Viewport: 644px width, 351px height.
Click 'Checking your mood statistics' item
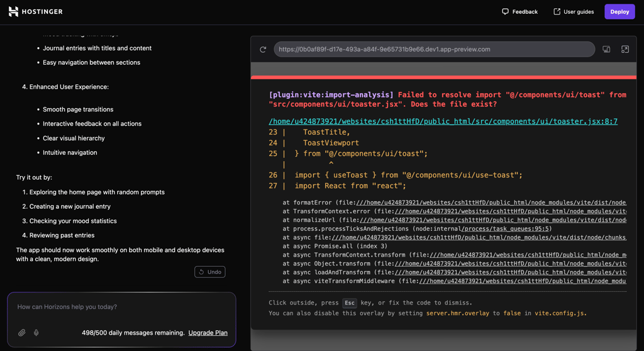tap(73, 221)
